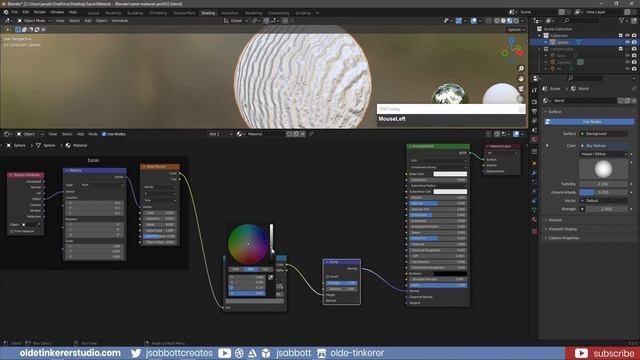Open the Material properties tab icon
Viewport: 640px width, 360px height.
tap(534, 220)
